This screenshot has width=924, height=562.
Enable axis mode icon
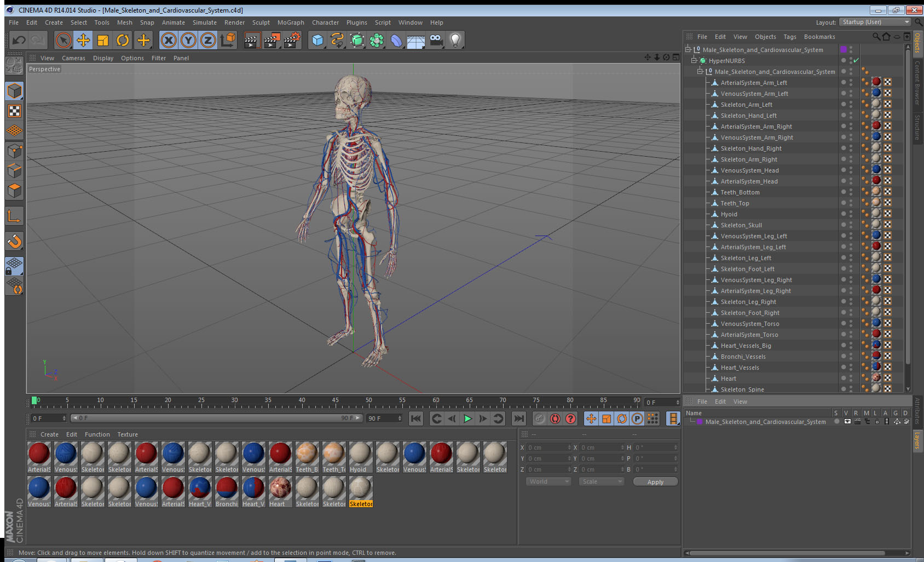point(14,216)
